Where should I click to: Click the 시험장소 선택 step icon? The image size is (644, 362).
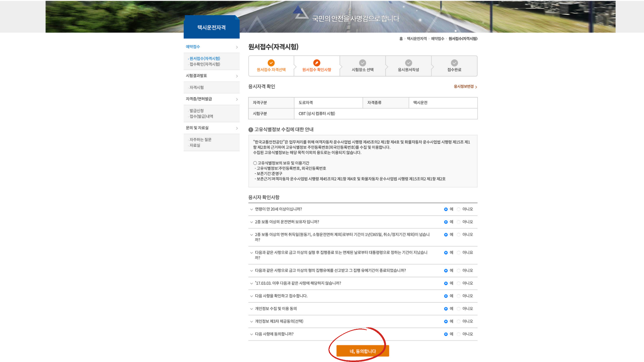tap(363, 63)
